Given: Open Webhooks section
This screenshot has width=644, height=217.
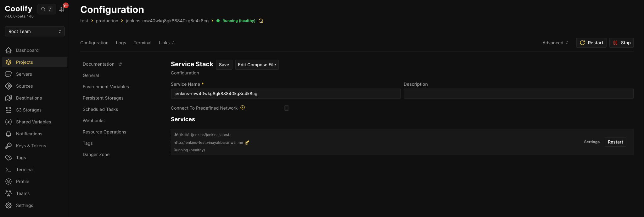Looking at the screenshot, I should click(x=94, y=121).
